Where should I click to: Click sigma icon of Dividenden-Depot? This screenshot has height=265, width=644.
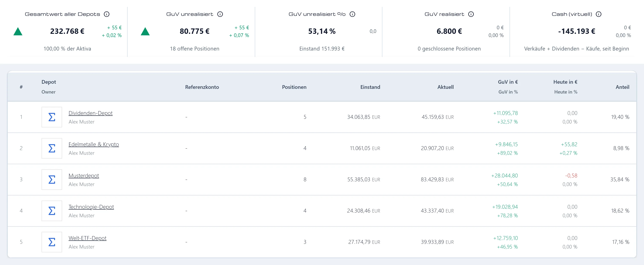point(52,117)
